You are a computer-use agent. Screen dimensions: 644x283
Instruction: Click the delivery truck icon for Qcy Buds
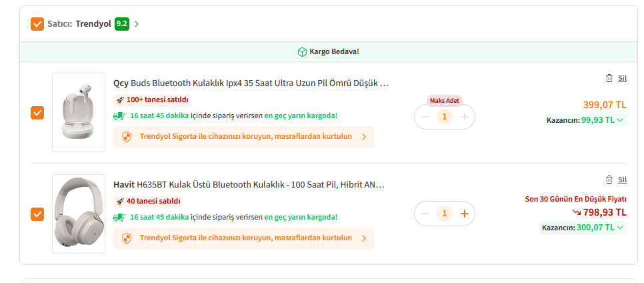pyautogui.click(x=119, y=115)
